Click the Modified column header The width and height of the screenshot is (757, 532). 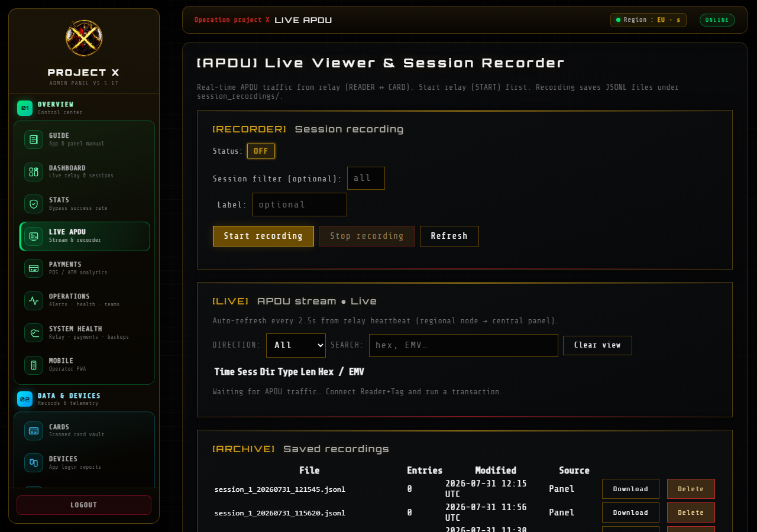click(x=496, y=471)
